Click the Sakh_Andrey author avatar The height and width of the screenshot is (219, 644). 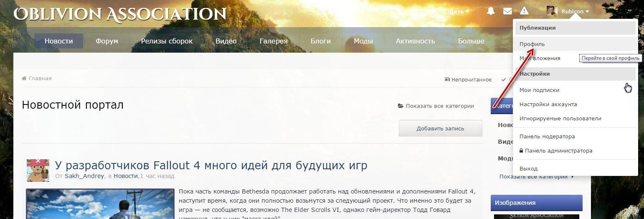tap(38, 170)
